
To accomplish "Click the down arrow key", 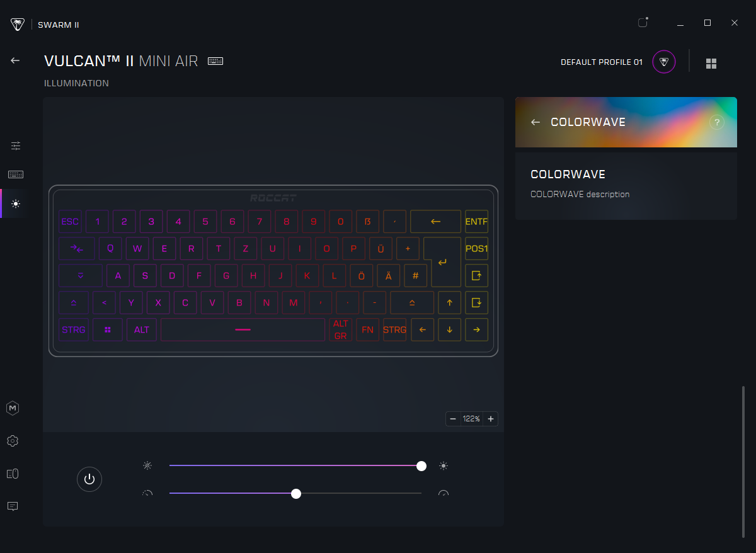I will tap(449, 329).
